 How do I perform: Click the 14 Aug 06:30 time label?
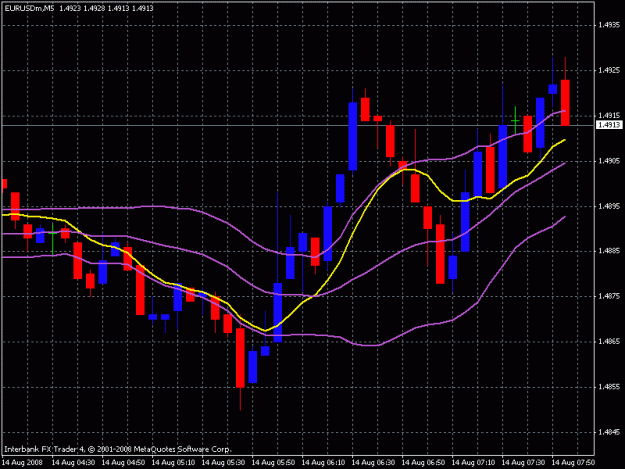(x=373, y=463)
